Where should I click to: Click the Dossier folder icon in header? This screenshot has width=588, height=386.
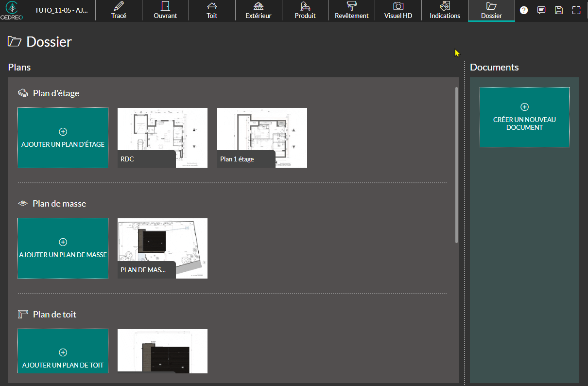click(x=15, y=42)
